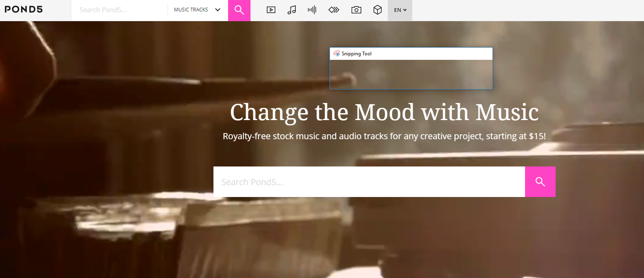Click the Snipping Tool scissors icon
Viewport: 644px width, 278px height.
point(336,53)
